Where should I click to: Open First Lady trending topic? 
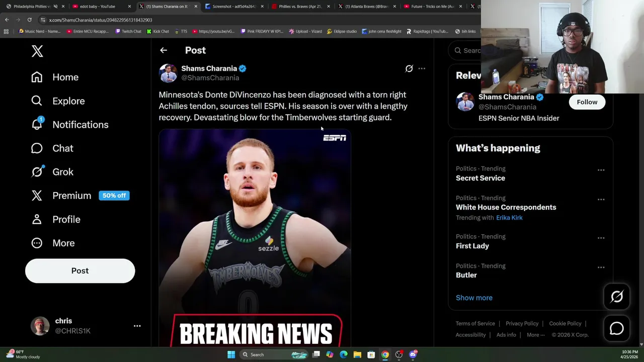(472, 246)
